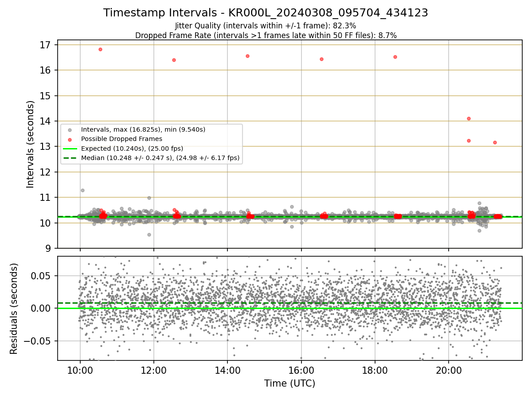
Task: Click the red dropped-frame point above 14:30
Action: tap(247, 56)
